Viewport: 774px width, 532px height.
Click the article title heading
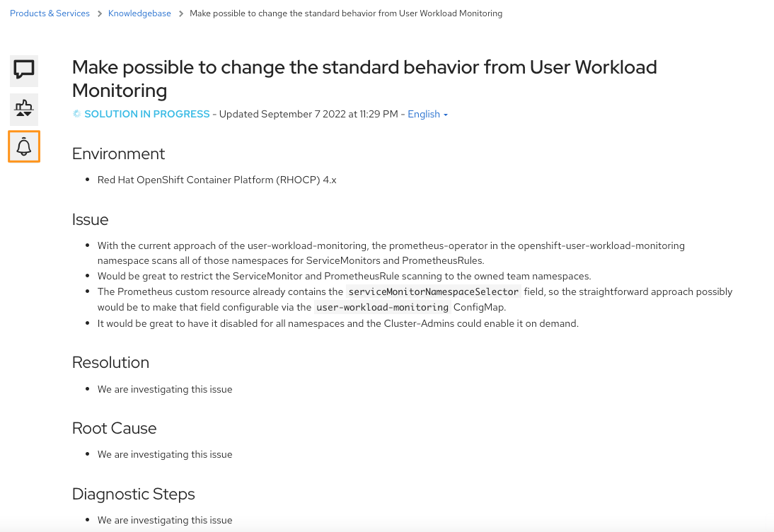click(x=364, y=79)
